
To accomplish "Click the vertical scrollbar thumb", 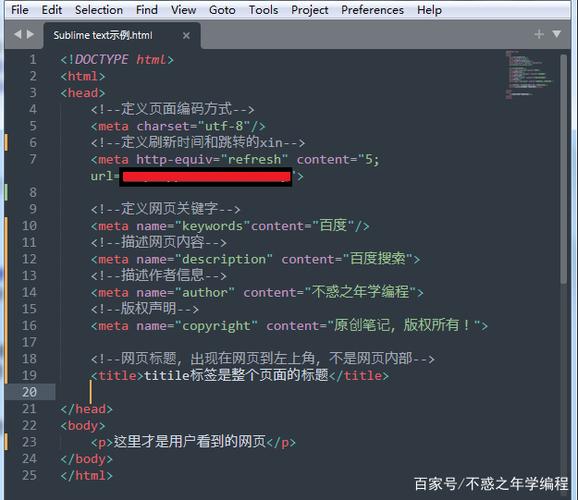I will [563, 169].
